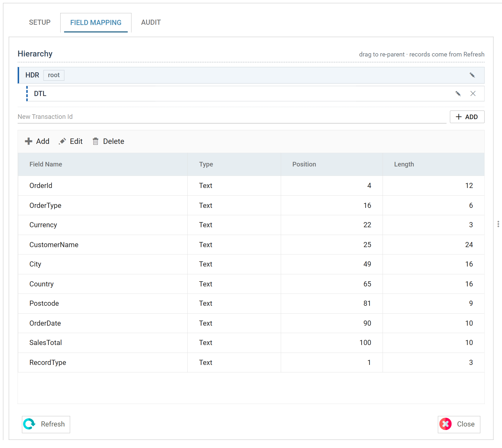Click the position value 65 for Country
Screen dimensions: 502x448
coord(367,284)
